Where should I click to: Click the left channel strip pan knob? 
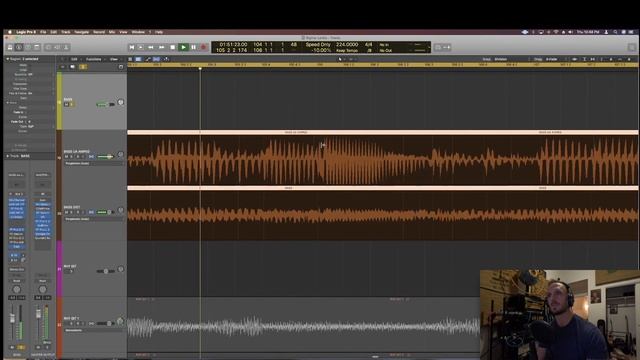click(x=17, y=289)
